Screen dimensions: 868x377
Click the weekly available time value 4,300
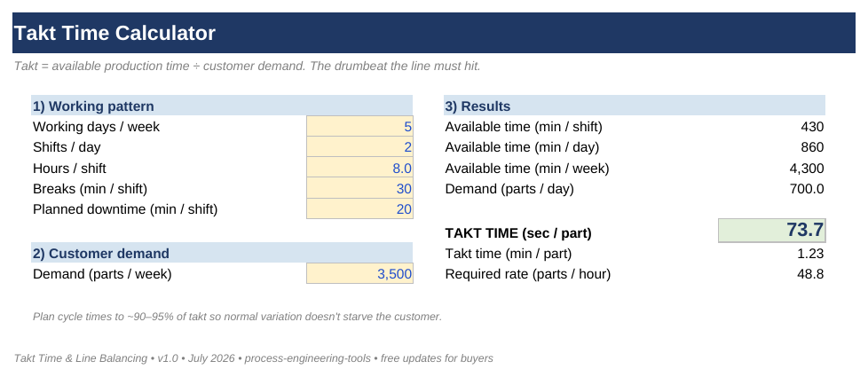[x=807, y=169]
